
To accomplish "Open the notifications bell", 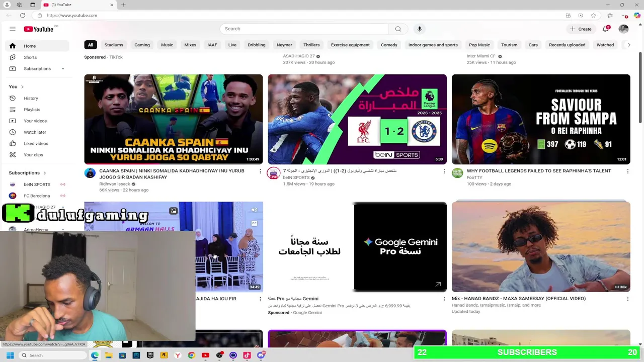I will tap(606, 29).
